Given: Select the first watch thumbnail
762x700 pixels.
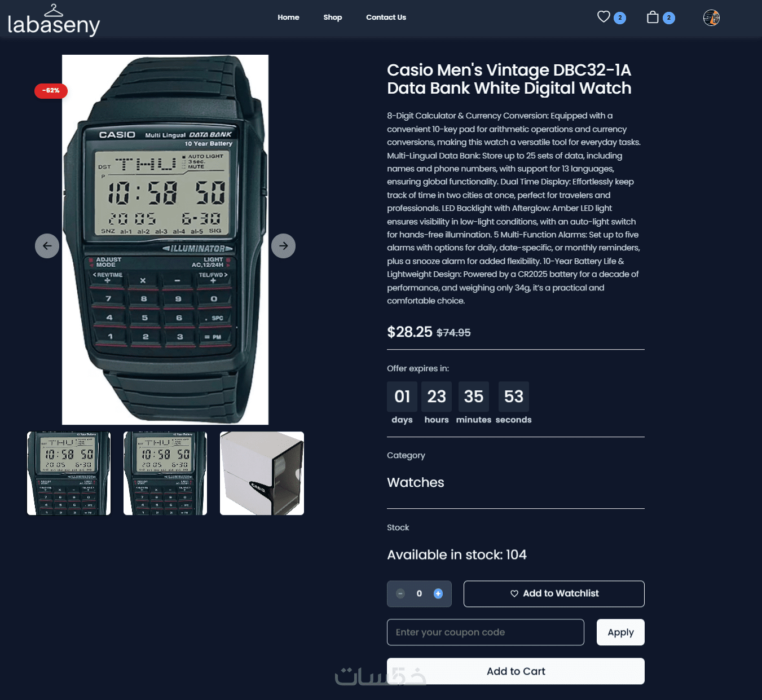Looking at the screenshot, I should tap(69, 473).
